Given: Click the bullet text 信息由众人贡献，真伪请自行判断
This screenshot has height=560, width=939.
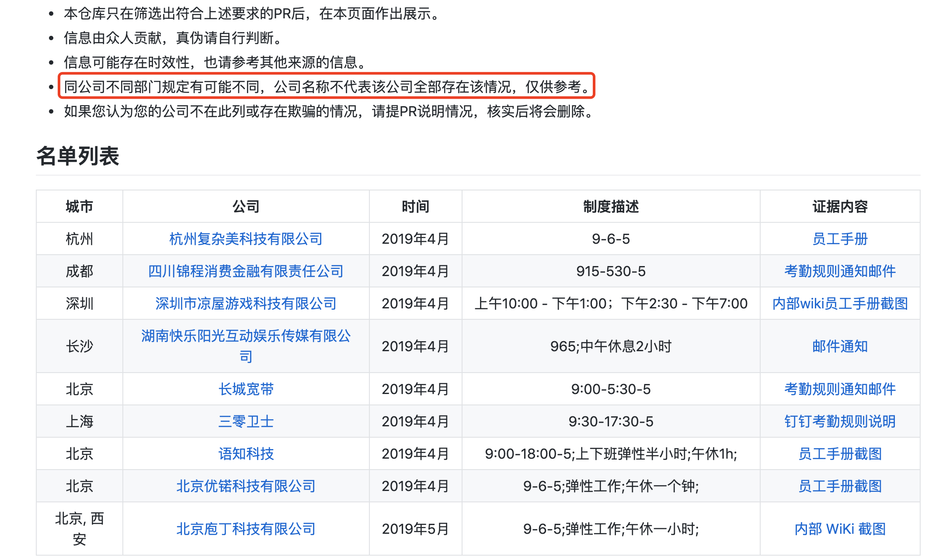Looking at the screenshot, I should pyautogui.click(x=173, y=38).
